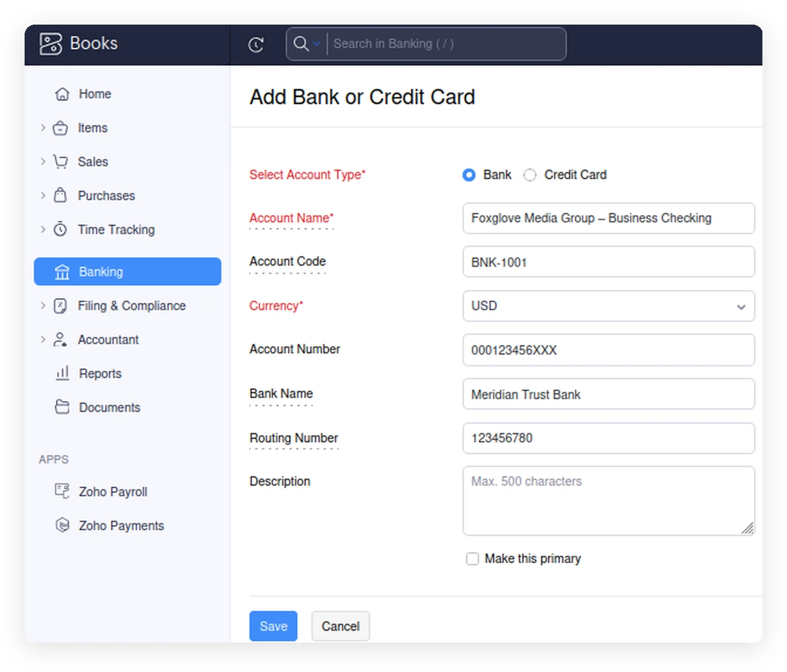Click the Account Number field
787x672 pixels.
coord(609,350)
